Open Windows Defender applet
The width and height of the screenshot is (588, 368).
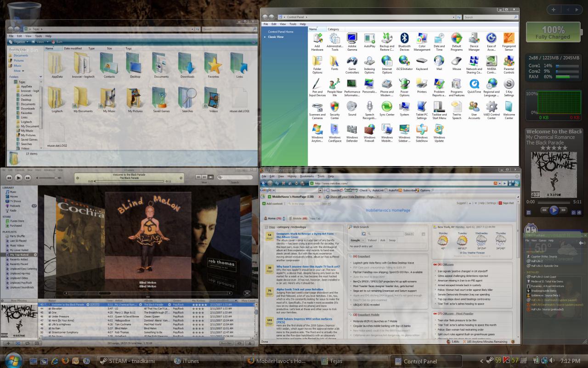coord(352,133)
